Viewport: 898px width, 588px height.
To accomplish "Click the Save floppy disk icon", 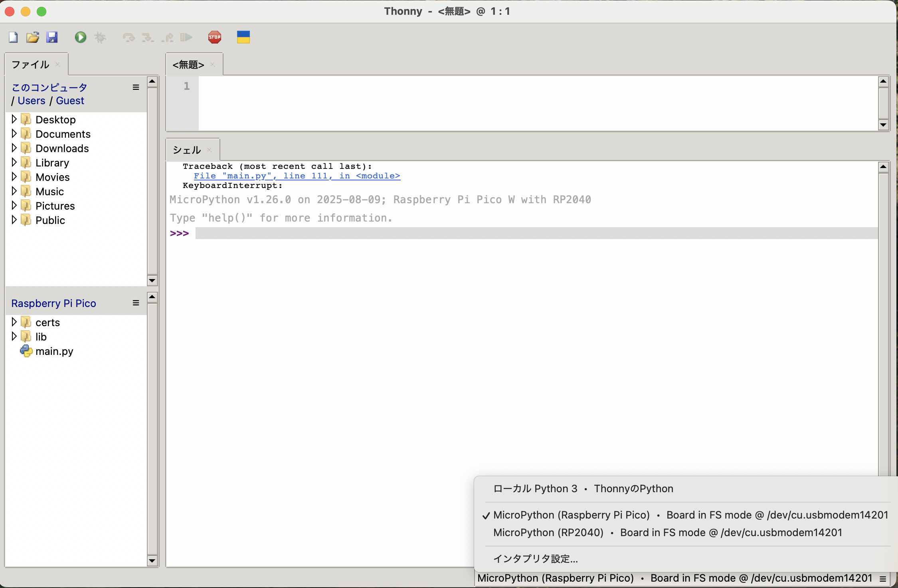I will [x=52, y=38].
